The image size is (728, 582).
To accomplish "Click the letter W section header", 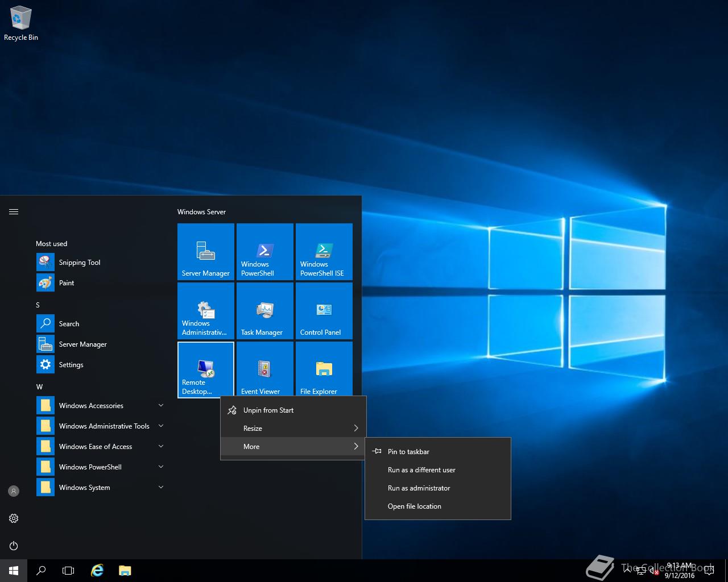I will click(x=39, y=386).
